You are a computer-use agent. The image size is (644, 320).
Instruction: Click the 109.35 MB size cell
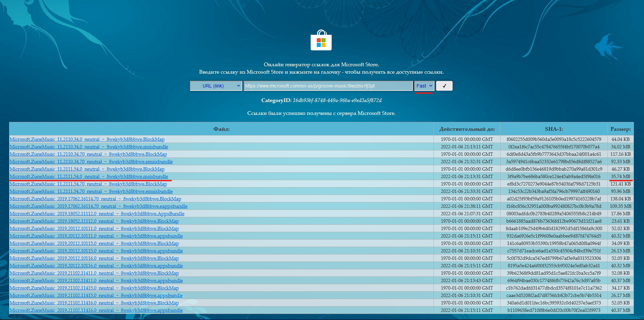click(x=621, y=206)
